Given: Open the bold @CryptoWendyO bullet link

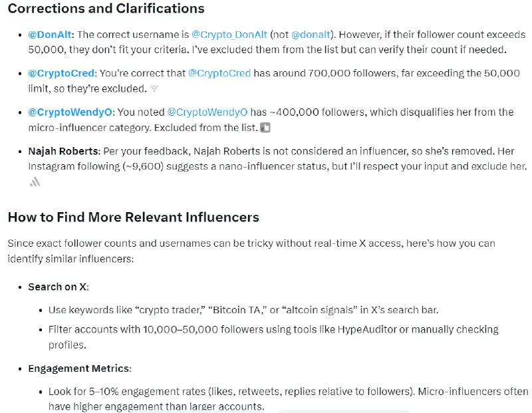Looking at the screenshot, I should (x=70, y=112).
